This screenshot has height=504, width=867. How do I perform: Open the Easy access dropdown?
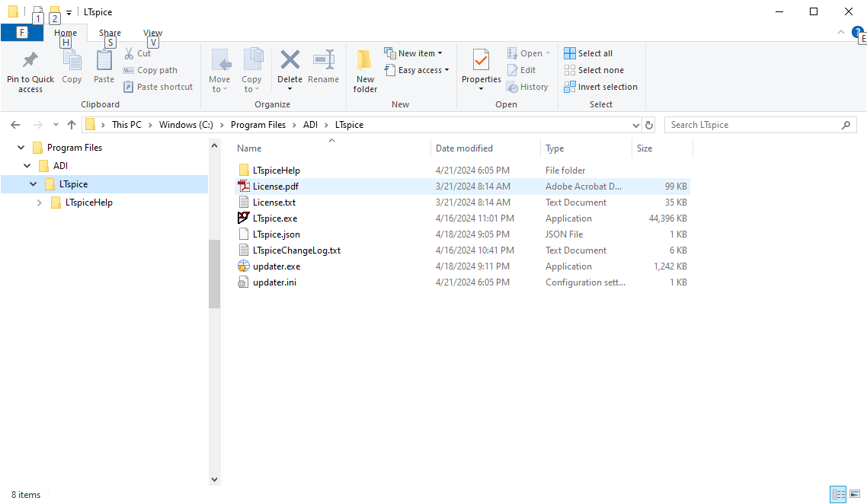pyautogui.click(x=417, y=70)
